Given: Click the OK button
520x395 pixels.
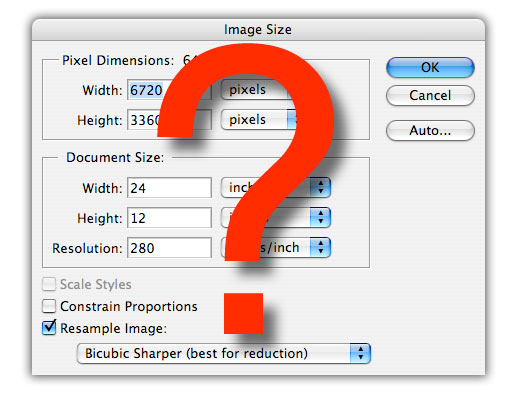Looking at the screenshot, I should pyautogui.click(x=430, y=67).
